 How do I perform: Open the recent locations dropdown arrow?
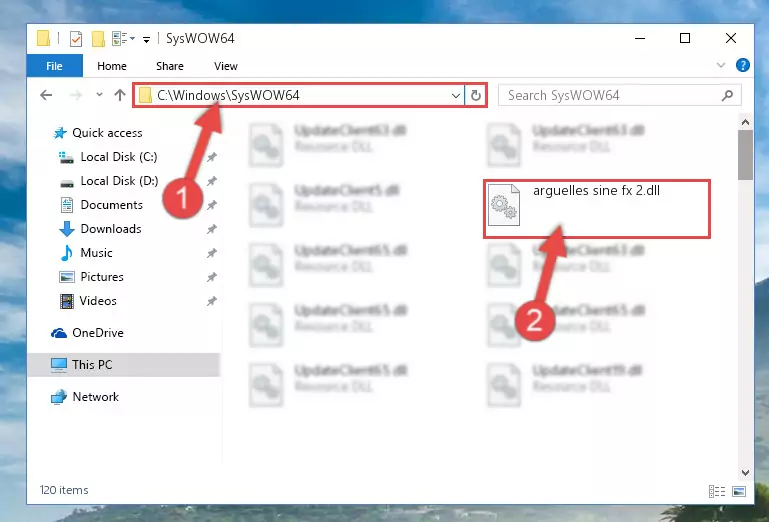pyautogui.click(x=99, y=95)
